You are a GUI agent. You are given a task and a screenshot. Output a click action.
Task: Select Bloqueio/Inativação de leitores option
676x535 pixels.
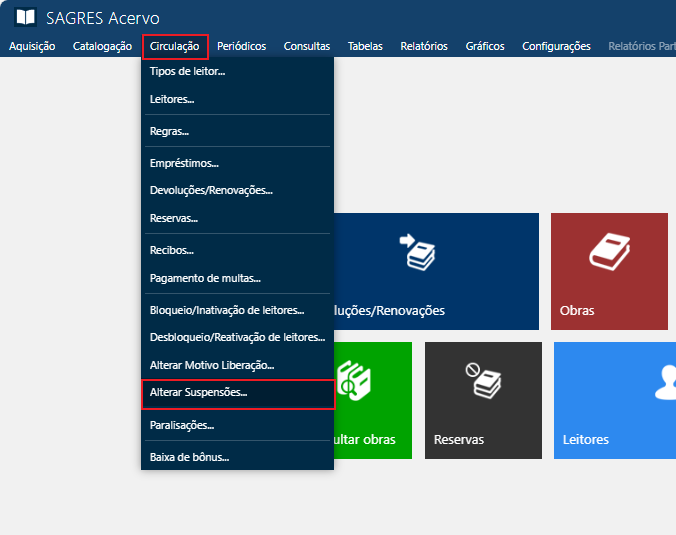(227, 310)
